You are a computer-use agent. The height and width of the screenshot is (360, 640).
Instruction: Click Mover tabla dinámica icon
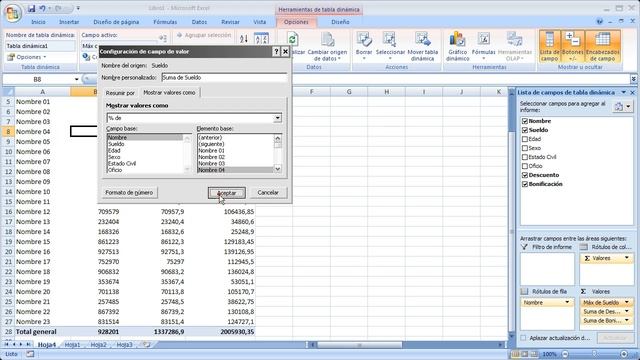tap(422, 47)
